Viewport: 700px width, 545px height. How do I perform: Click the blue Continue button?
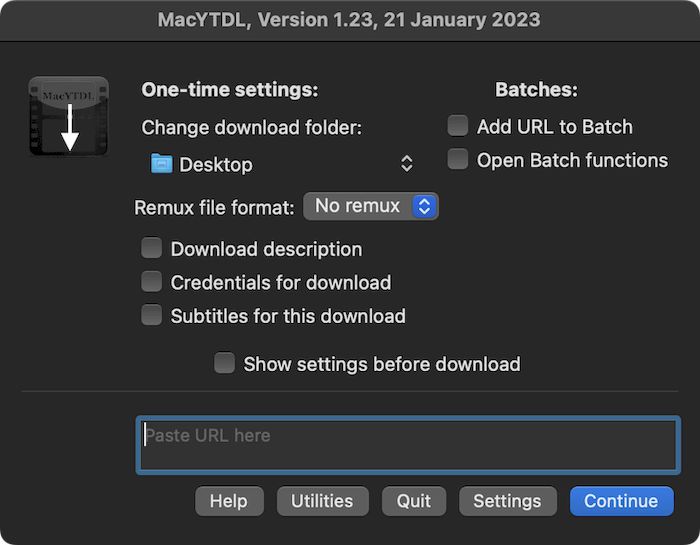621,501
